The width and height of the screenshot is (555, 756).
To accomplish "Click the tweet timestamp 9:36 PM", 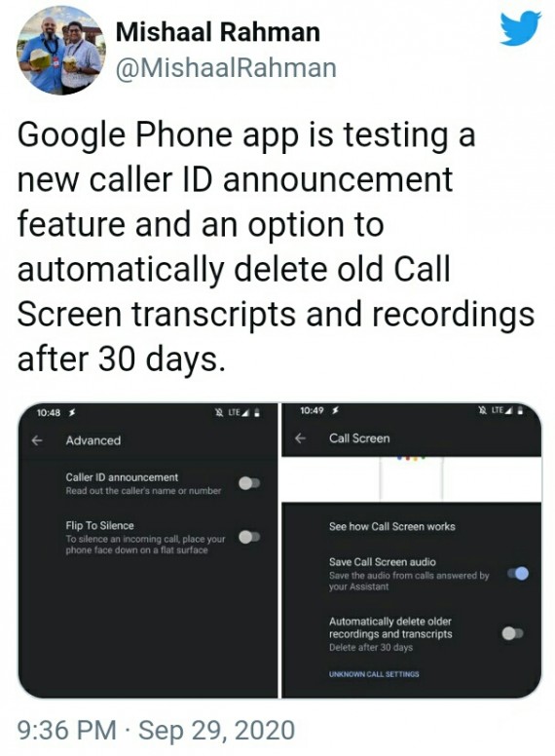I will coord(67,730).
